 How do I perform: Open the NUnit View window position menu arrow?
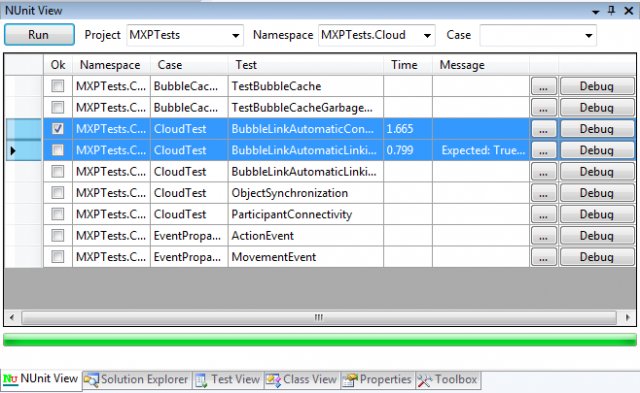(x=596, y=11)
